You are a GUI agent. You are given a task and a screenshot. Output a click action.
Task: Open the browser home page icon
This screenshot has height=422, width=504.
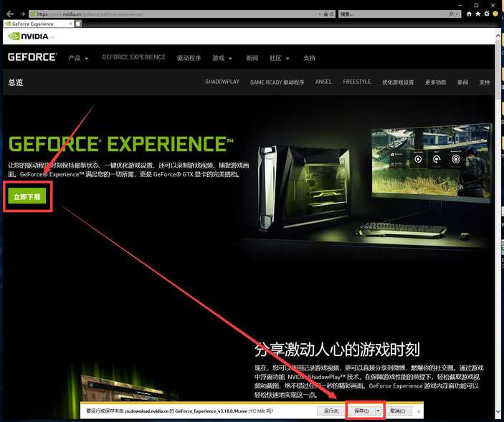469,14
